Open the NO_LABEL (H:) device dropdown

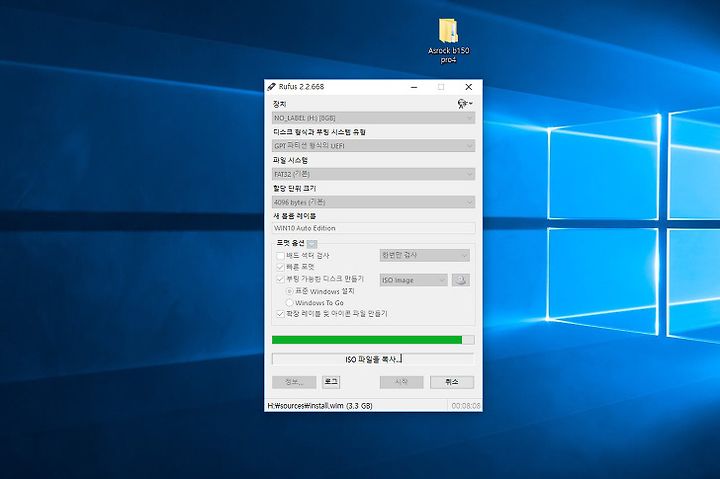(x=373, y=118)
